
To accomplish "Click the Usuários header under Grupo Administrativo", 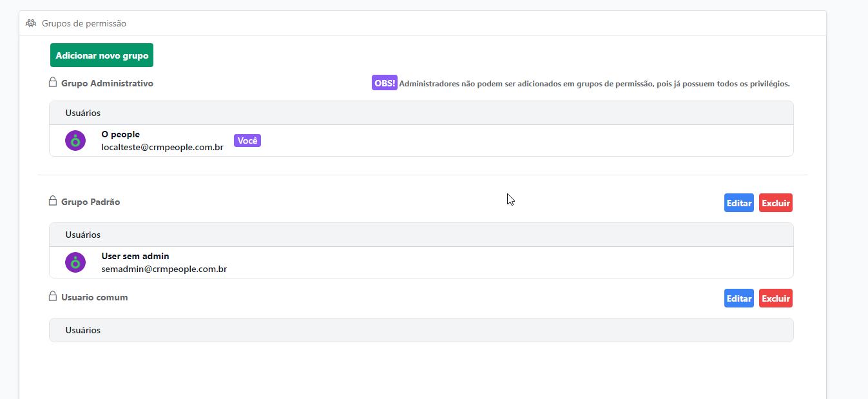I will (83, 113).
